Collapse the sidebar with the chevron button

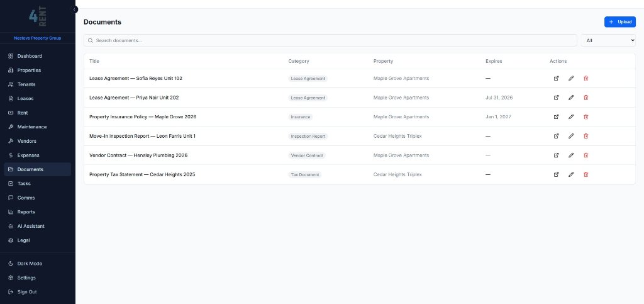coord(74,9)
